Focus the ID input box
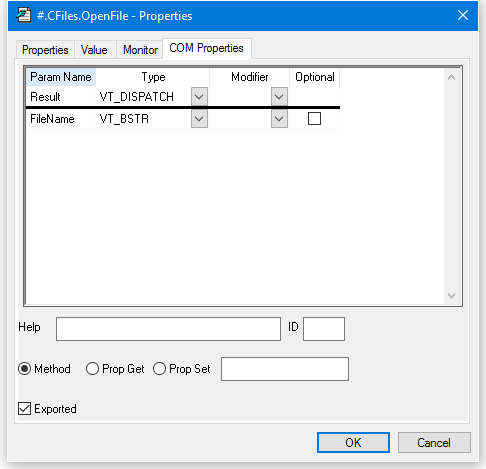Screen dimensions: 486x469 (324, 329)
